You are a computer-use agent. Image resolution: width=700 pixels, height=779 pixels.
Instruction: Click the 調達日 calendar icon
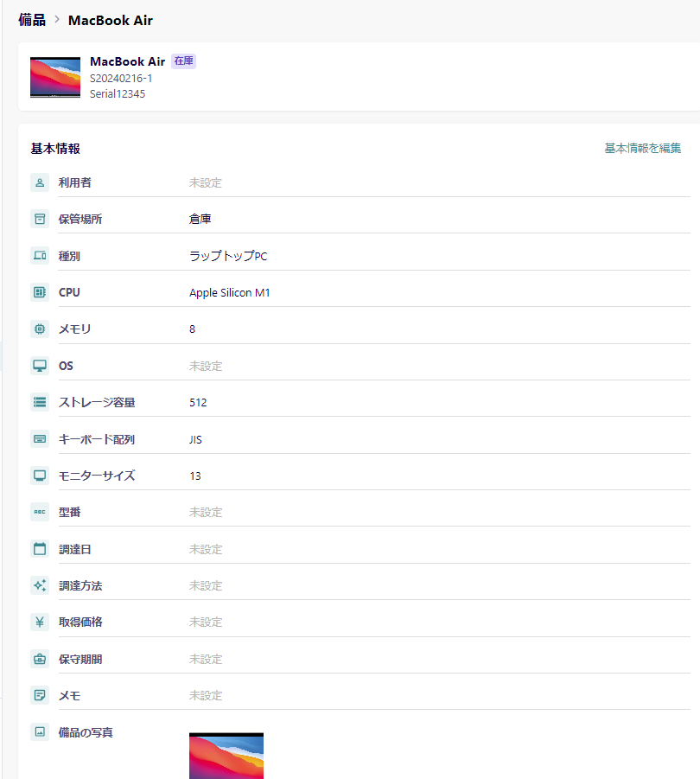click(40, 549)
